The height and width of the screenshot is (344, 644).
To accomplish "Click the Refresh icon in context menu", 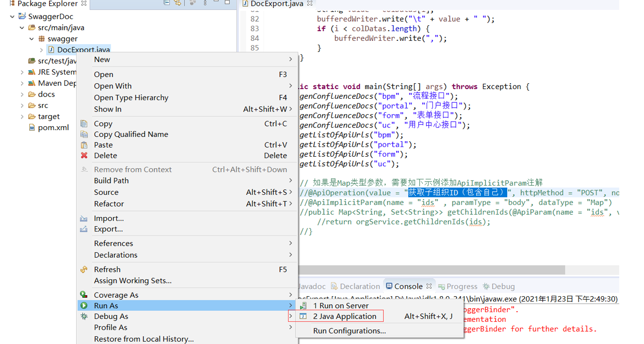I will point(84,270).
